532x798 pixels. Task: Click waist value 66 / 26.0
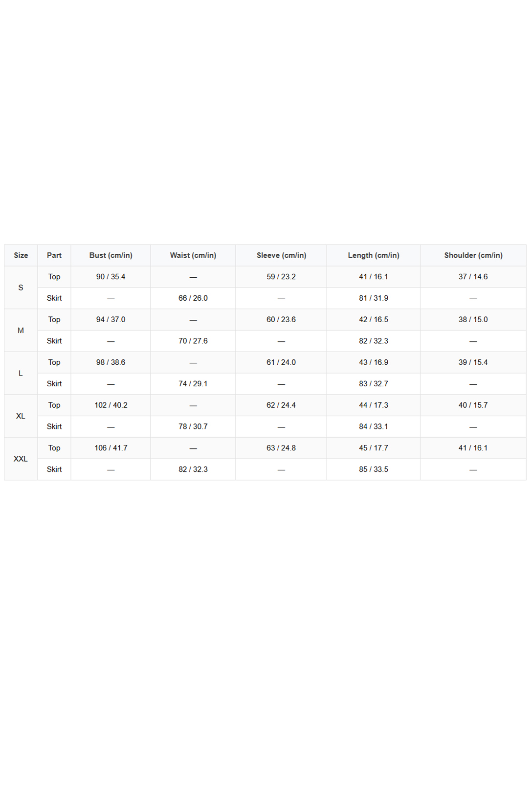(193, 298)
